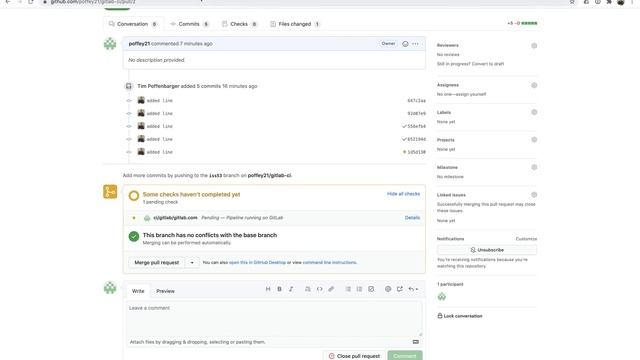Insert code formatting icon

pyautogui.click(x=320, y=289)
